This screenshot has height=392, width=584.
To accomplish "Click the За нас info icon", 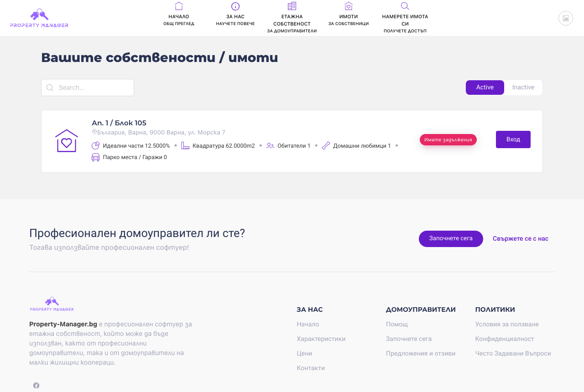I will 235,6.
